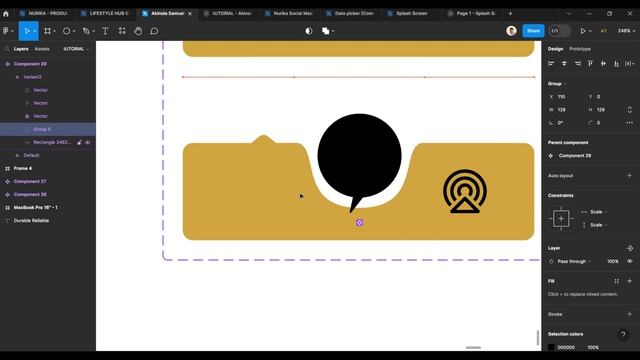640x360 pixels.
Task: Click the go-to-main-component icon in Layer section
Action: pos(629,248)
